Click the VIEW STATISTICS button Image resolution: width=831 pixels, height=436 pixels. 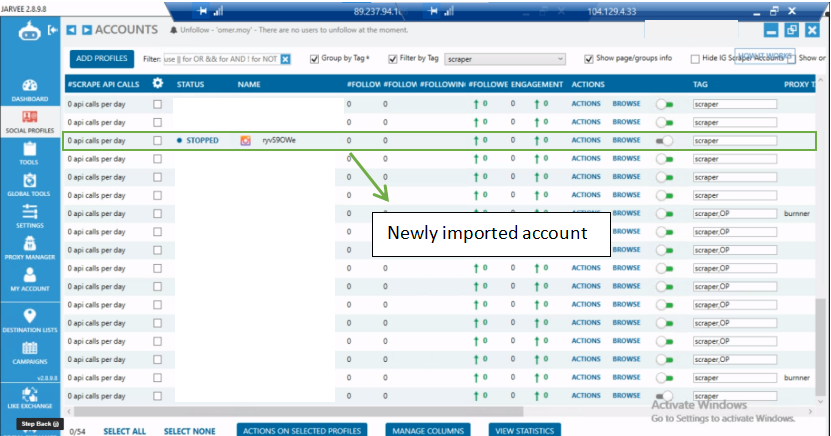524,430
